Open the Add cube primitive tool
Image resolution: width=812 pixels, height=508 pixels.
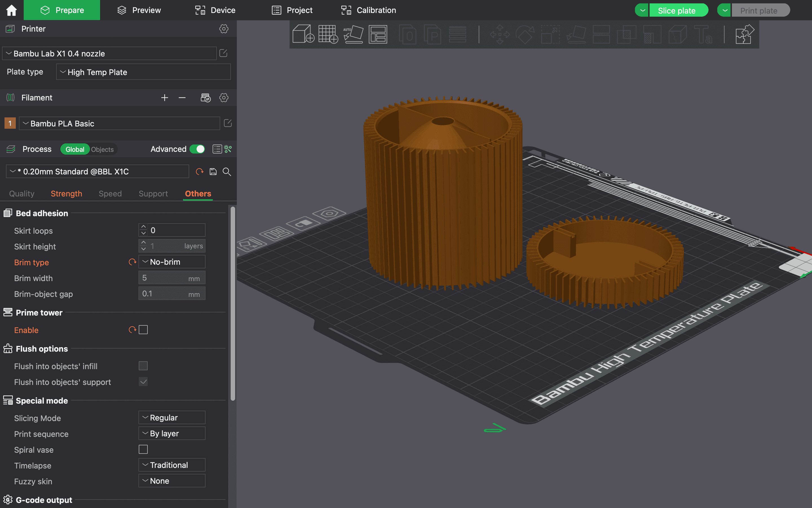(303, 34)
